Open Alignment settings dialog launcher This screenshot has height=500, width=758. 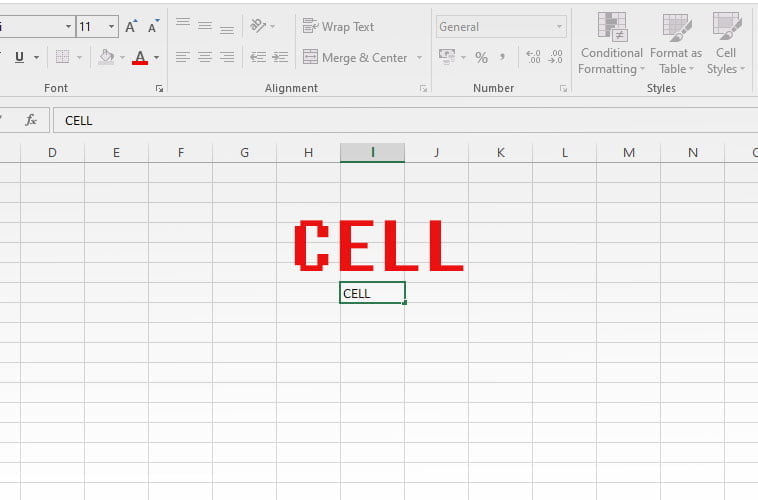423,88
